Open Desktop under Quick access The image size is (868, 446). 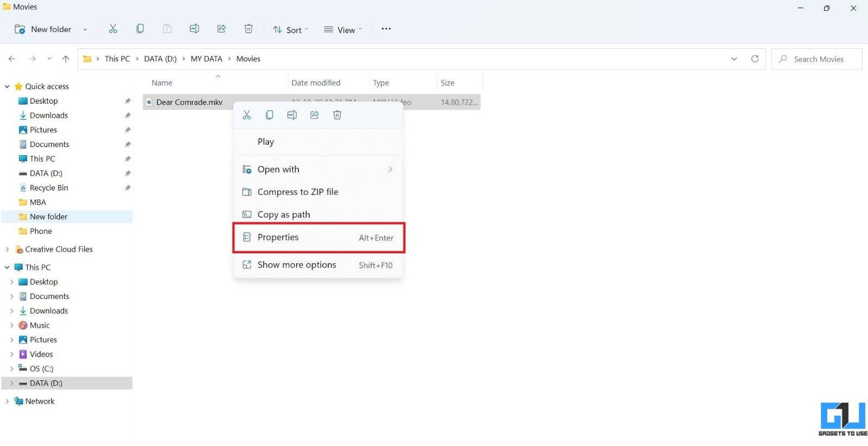(x=43, y=101)
